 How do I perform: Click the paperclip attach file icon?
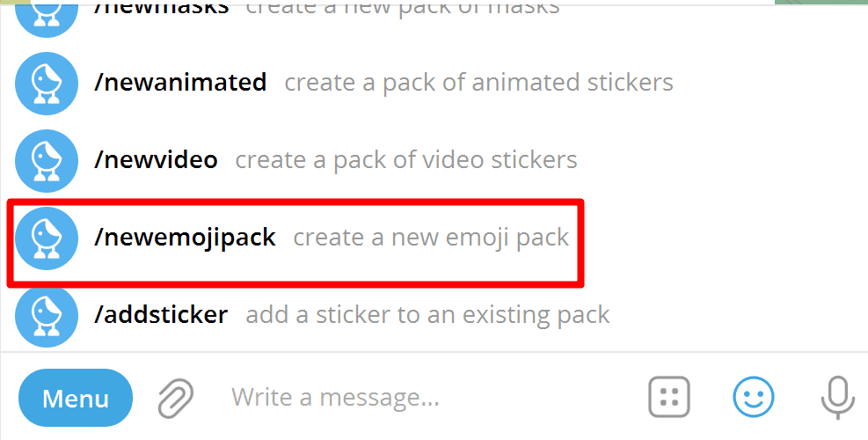click(x=176, y=398)
